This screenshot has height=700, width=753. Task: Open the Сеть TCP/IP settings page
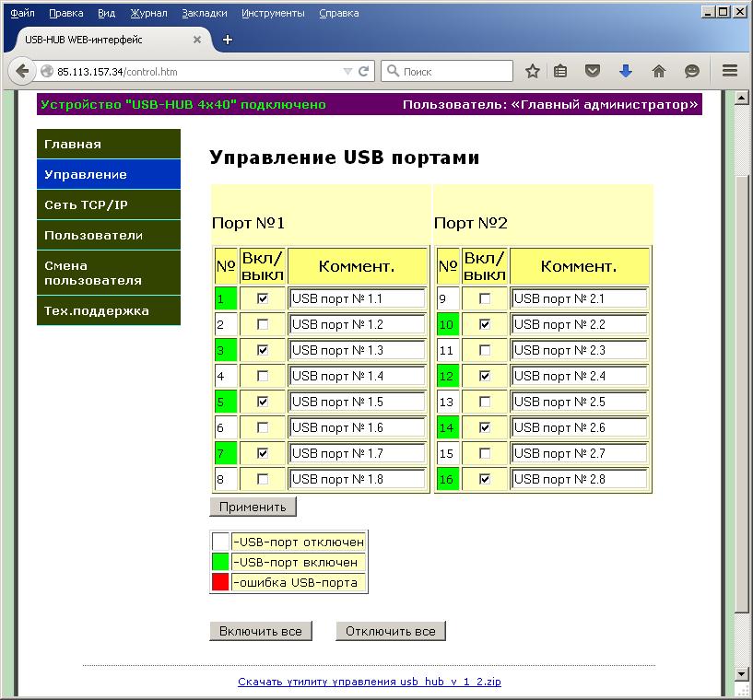109,204
